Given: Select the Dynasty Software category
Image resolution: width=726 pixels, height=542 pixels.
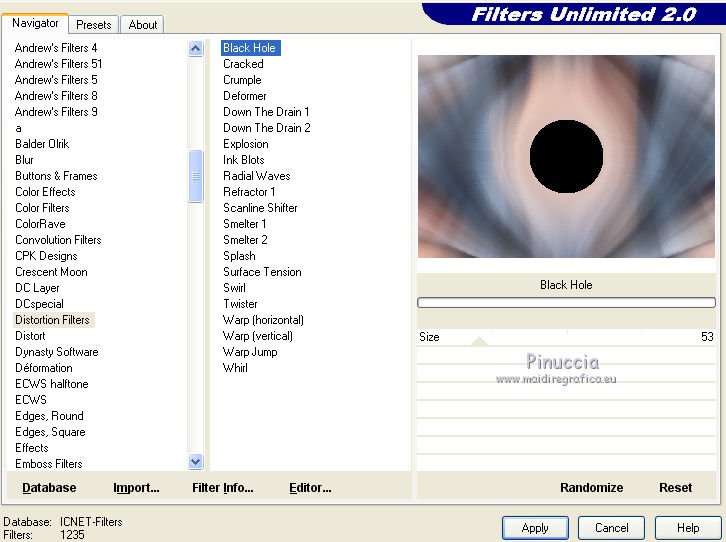Looking at the screenshot, I should 56,352.
